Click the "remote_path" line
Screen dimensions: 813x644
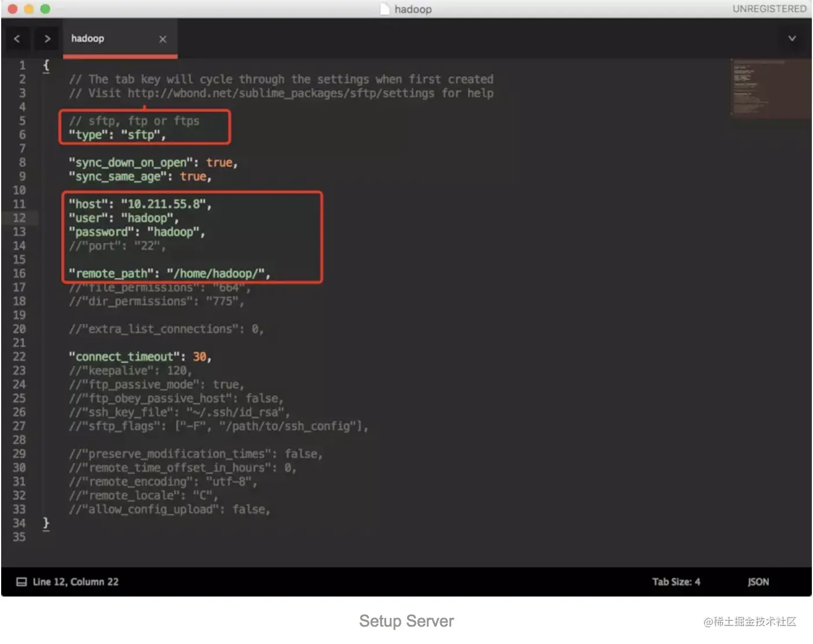pyautogui.click(x=169, y=273)
